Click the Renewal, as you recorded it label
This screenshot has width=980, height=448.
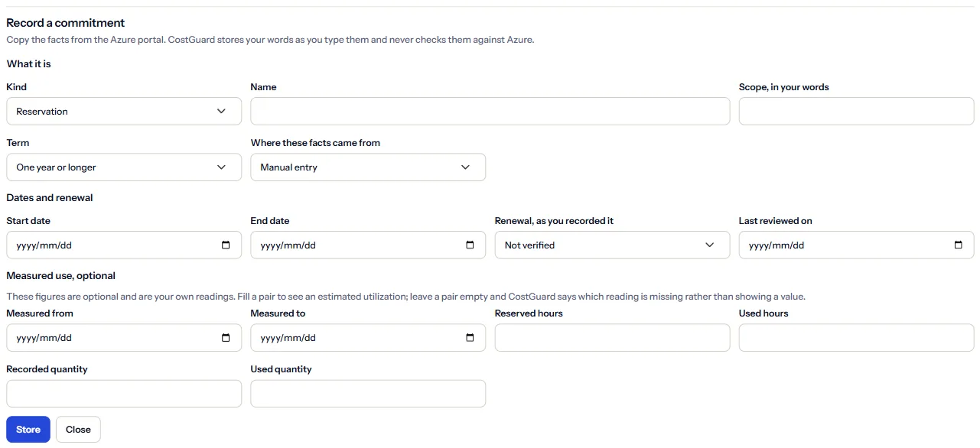pyautogui.click(x=554, y=221)
